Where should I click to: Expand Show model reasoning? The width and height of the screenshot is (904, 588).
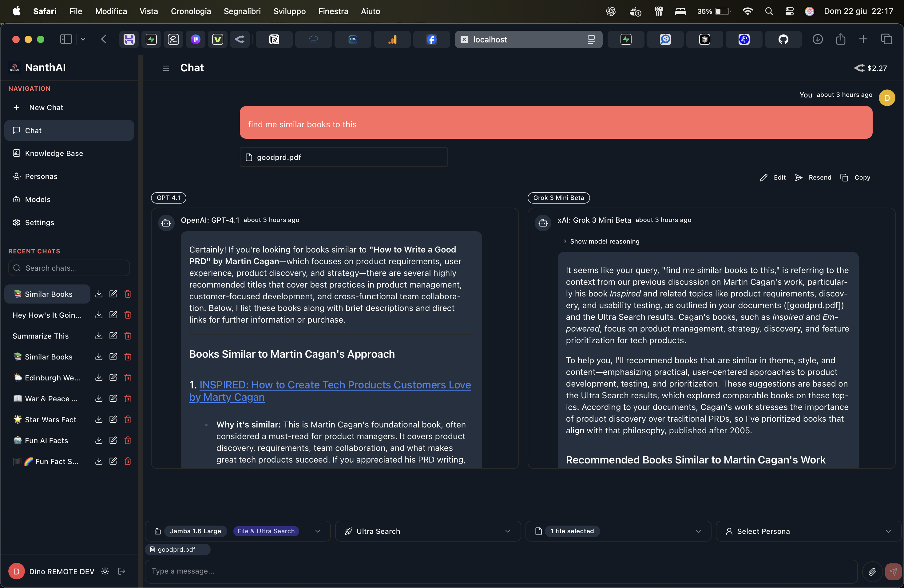click(x=601, y=242)
